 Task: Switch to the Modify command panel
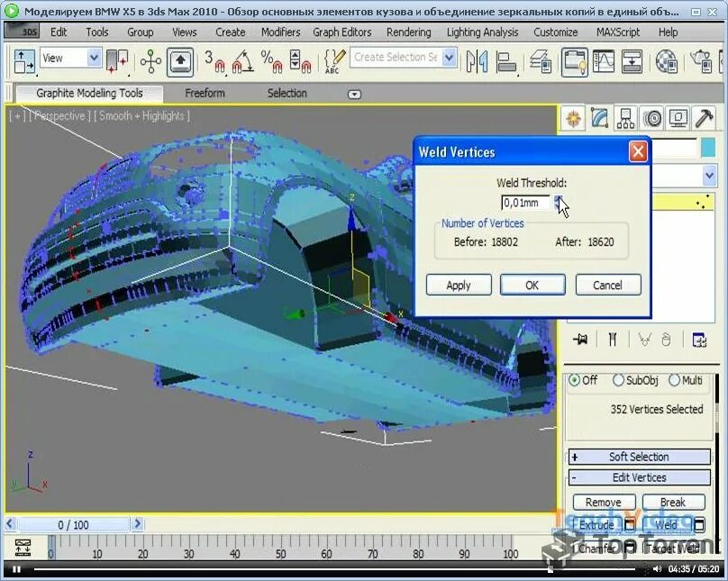pos(599,119)
